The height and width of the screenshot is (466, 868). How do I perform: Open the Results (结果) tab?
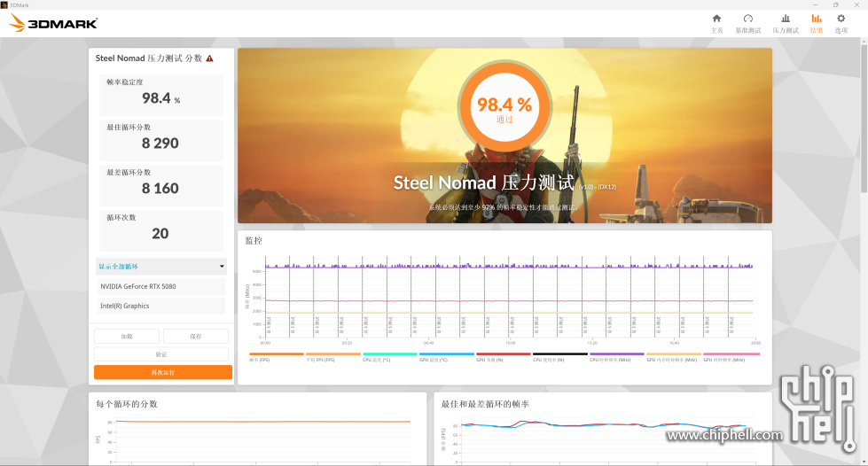(x=817, y=24)
